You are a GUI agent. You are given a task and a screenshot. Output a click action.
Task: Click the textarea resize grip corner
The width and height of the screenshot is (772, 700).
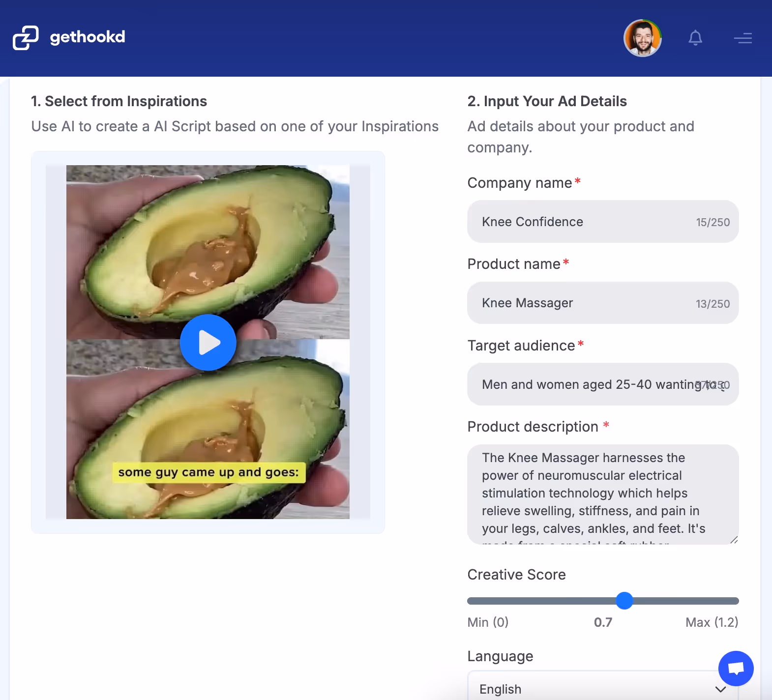pyautogui.click(x=734, y=540)
